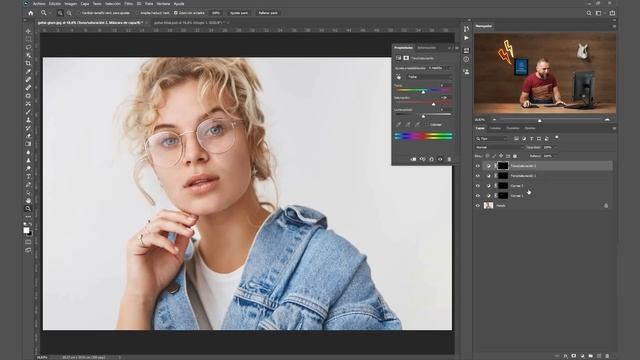Image resolution: width=640 pixels, height=360 pixels.
Task: Click the Navigator preview thumbnail
Action: point(545,73)
